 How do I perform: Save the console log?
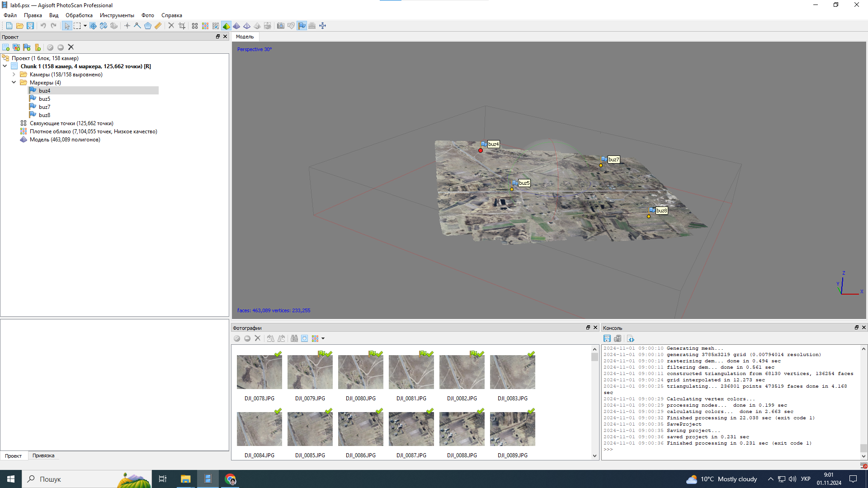coord(607,338)
